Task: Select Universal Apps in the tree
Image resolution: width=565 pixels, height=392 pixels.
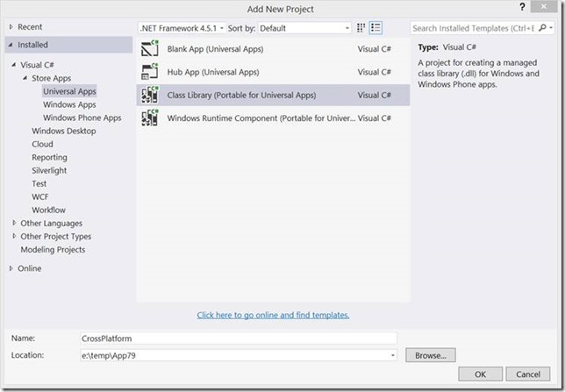Action: 69,91
